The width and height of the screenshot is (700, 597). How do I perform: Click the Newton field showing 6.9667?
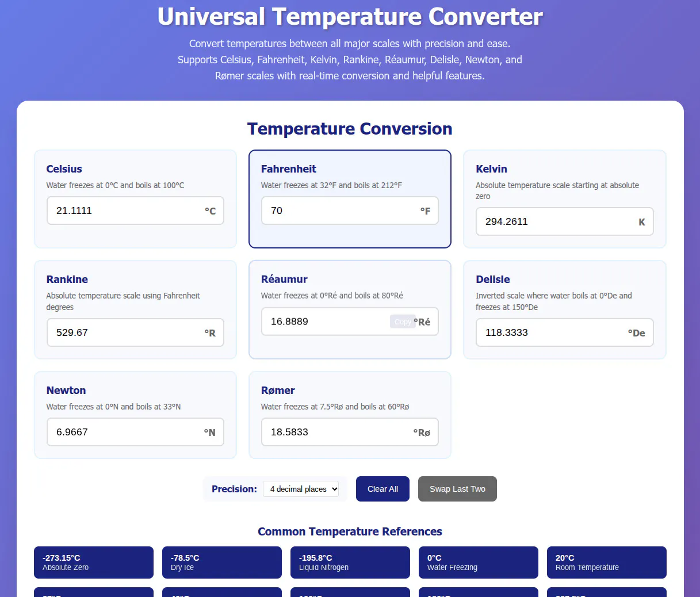(135, 432)
